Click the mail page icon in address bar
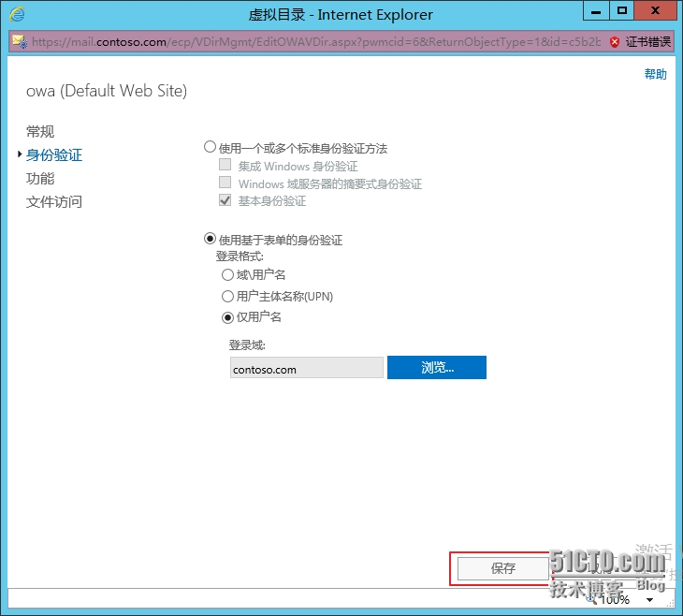Screen dimensions: 683x616 point(19,42)
